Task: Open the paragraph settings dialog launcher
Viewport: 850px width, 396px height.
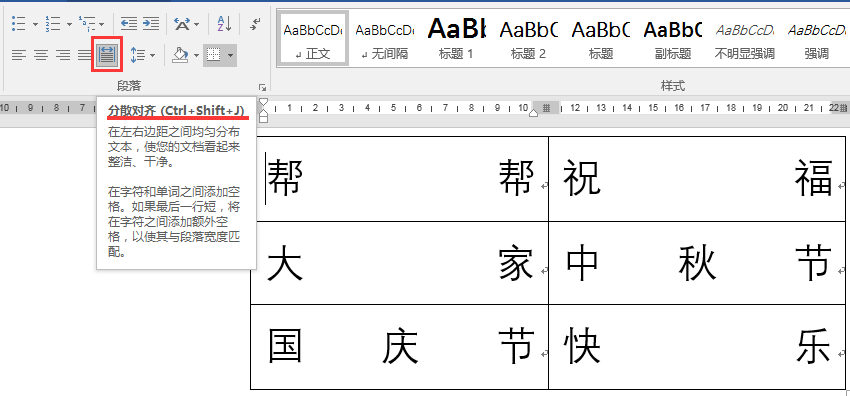Action: [262, 87]
